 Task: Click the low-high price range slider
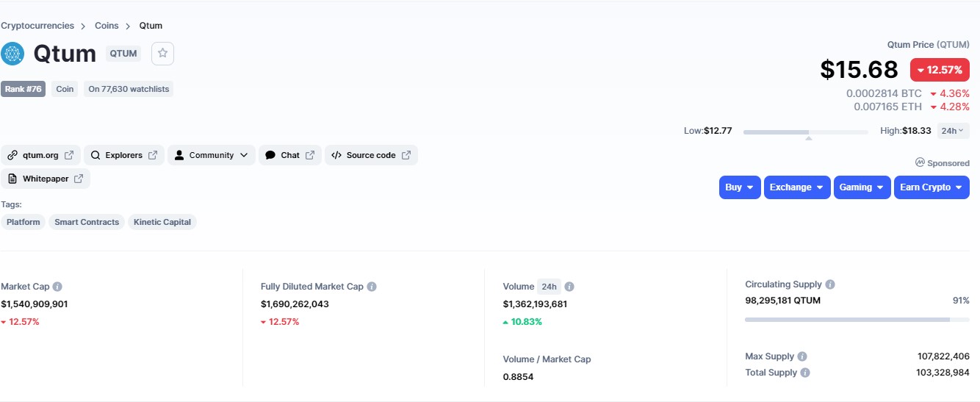[x=806, y=132]
